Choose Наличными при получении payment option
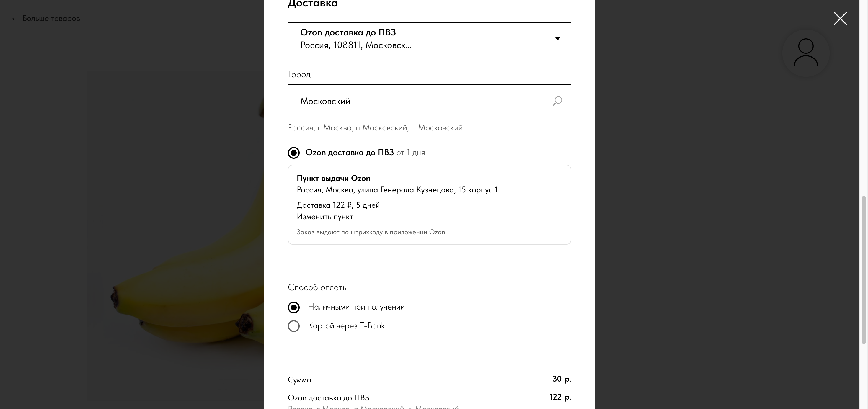 [293, 307]
